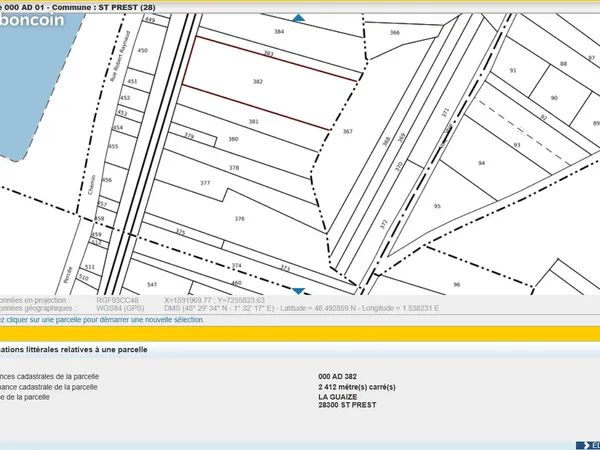Select strip parcel 375
Image resolution: width=600 pixels, height=450 pixels.
[180, 232]
